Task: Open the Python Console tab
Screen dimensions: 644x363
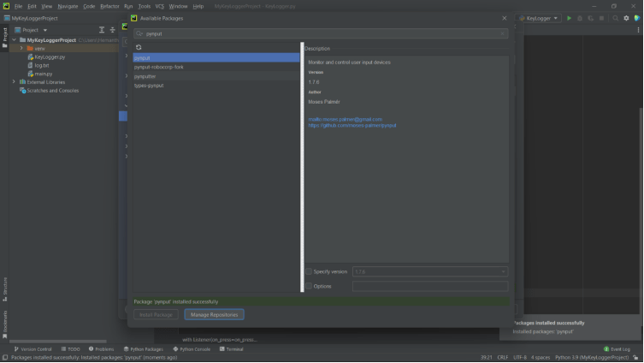Action: 192,349
